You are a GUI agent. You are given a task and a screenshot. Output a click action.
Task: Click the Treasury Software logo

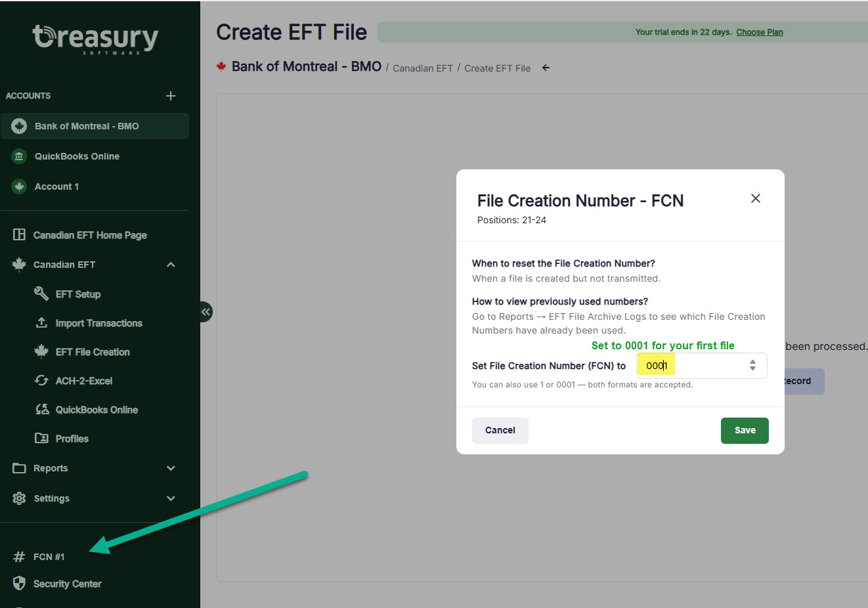(96, 39)
